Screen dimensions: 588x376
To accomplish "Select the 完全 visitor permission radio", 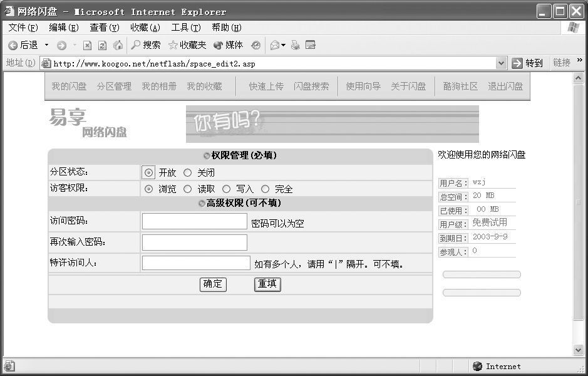I will click(265, 189).
